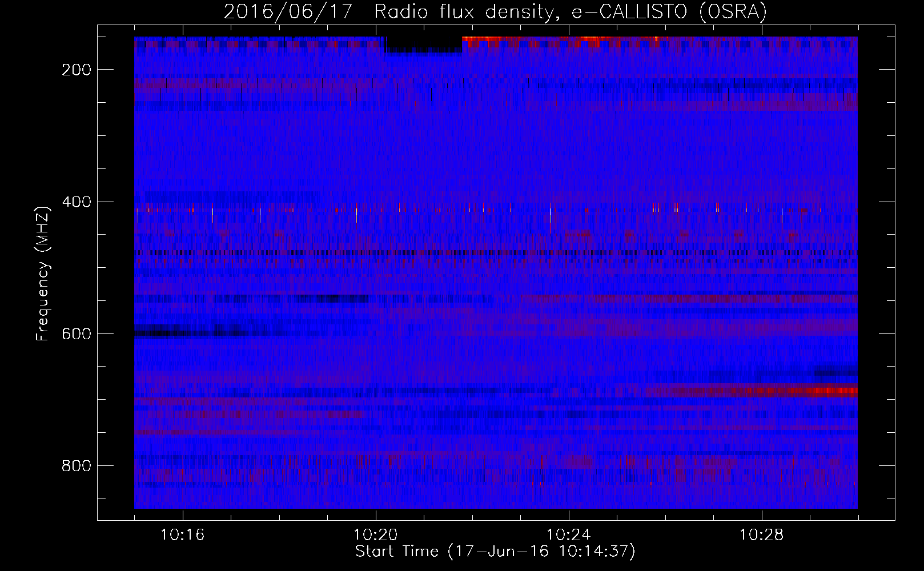Viewport: 924px width, 571px height.
Task: Click the 10:28 time tick label
Action: click(x=761, y=535)
